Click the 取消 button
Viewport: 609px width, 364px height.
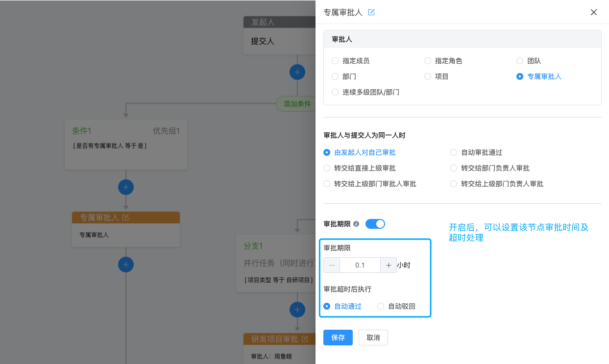click(373, 338)
